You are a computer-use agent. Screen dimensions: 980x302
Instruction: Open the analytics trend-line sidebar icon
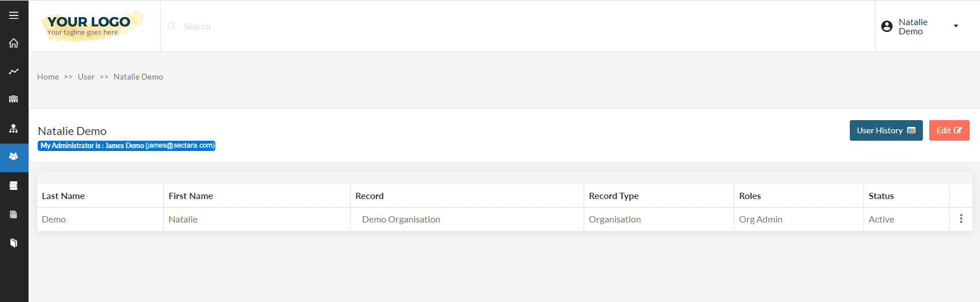[x=14, y=71]
